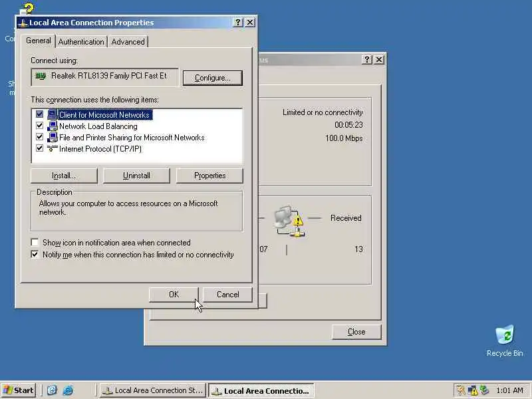Click the help question mark in Status window
Image resolution: width=532 pixels, height=399 pixels.
[367, 60]
